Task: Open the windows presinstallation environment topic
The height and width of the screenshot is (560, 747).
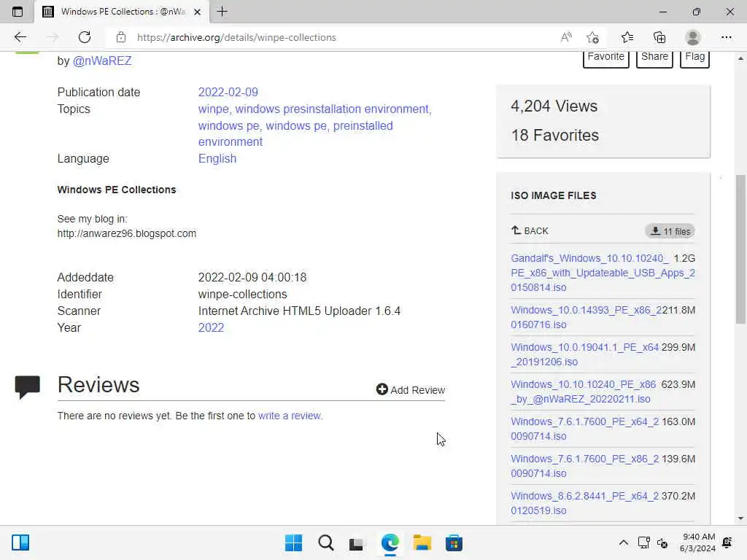Action: [332, 109]
